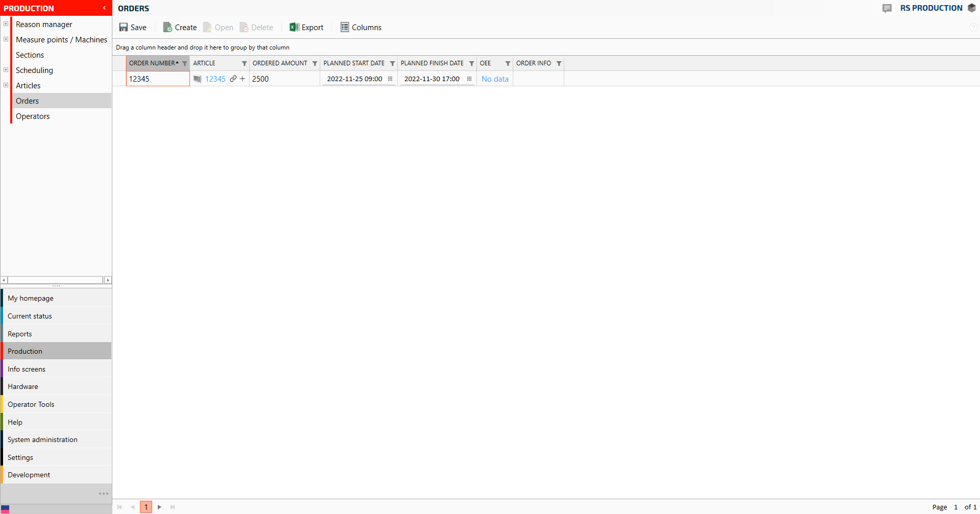Click the order number 12345 cell

[157, 79]
